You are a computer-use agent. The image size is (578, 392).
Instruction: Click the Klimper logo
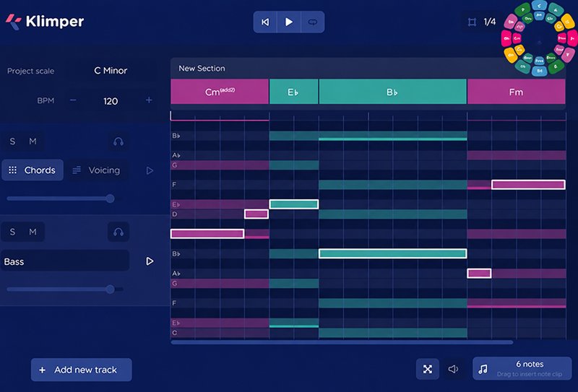coord(45,22)
